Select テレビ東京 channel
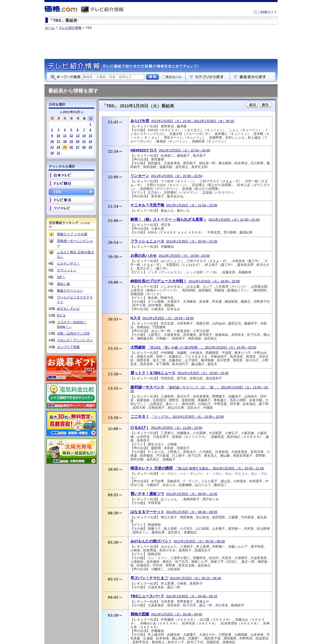The image size is (322, 644). (x=71, y=200)
